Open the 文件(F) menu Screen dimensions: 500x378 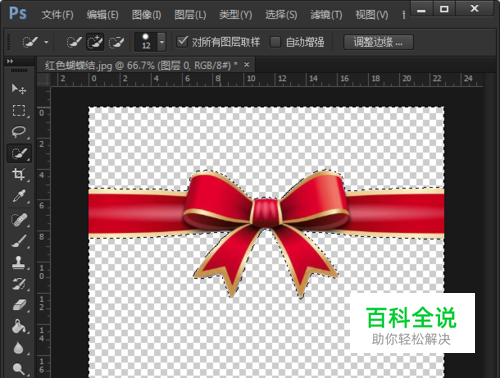tap(57, 15)
